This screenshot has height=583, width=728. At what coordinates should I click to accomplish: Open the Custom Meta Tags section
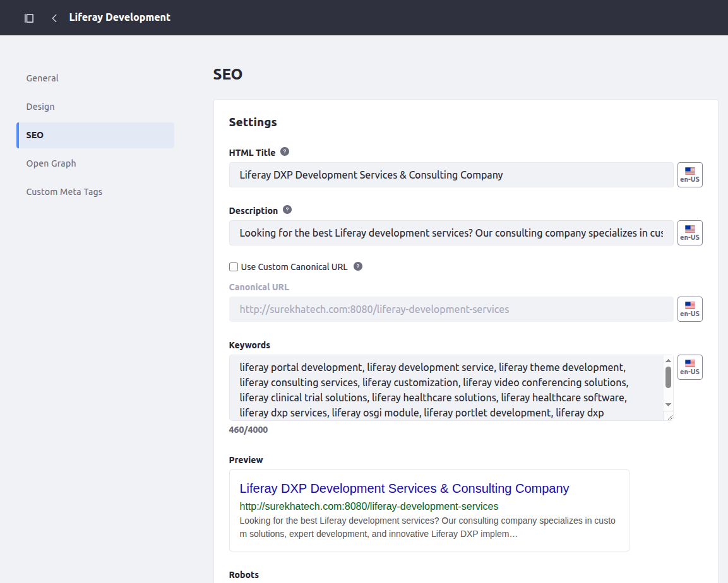point(64,192)
